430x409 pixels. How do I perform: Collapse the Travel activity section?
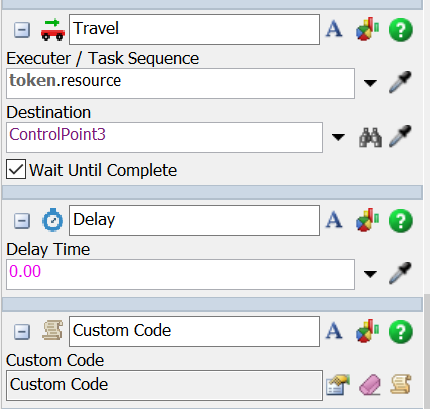22,30
